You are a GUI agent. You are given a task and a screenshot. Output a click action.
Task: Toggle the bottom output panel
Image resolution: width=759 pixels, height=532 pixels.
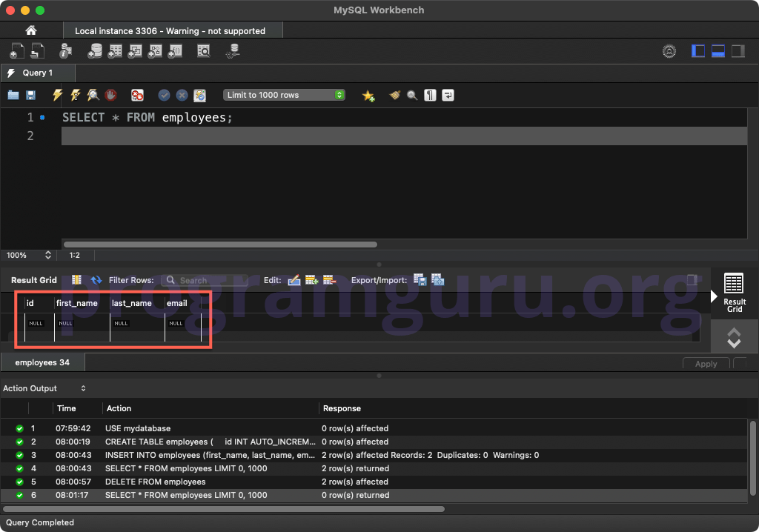click(x=717, y=51)
